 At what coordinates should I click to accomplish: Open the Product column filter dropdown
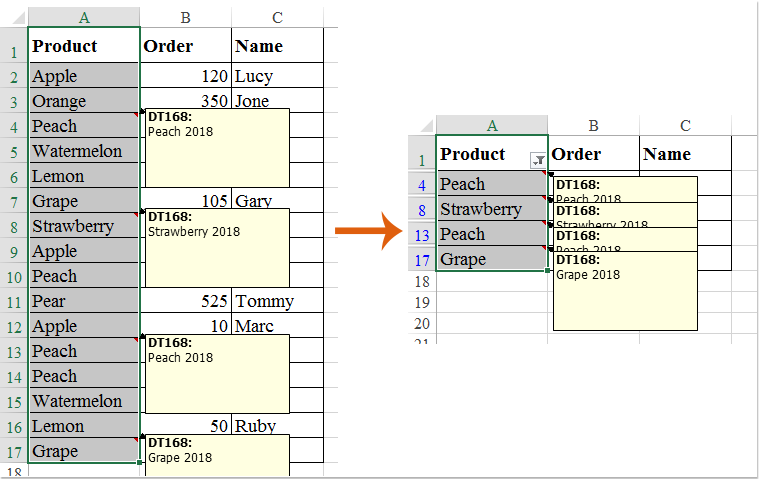coord(539,159)
